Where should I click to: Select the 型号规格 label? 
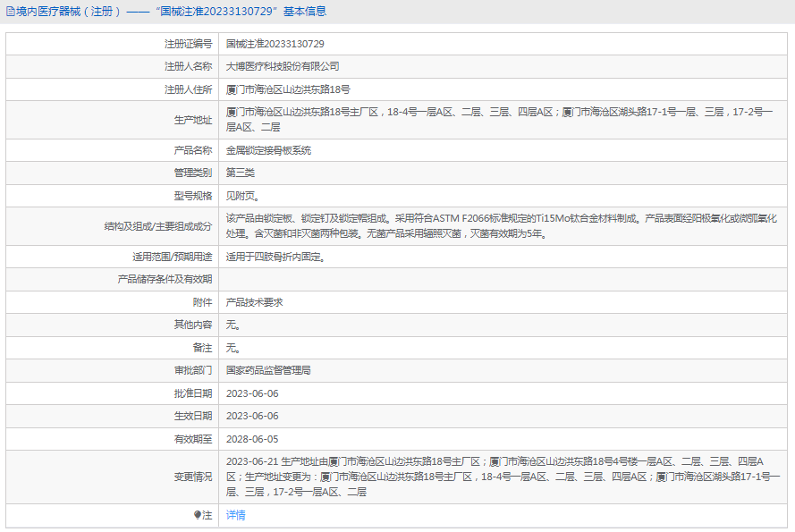click(x=193, y=197)
